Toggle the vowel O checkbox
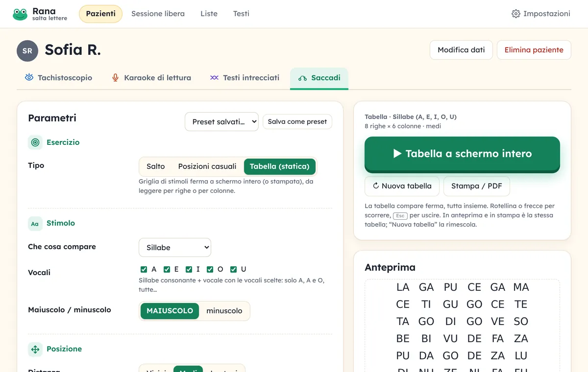 pyautogui.click(x=210, y=269)
